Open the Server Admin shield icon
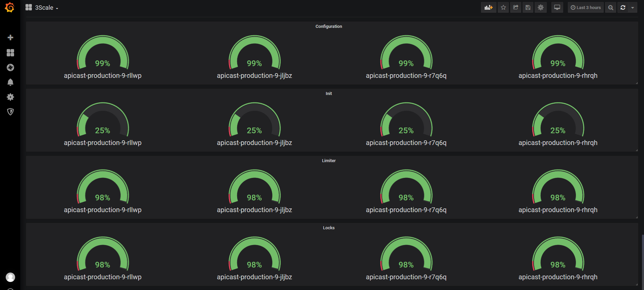Viewport: 644px width, 290px height. (x=10, y=112)
